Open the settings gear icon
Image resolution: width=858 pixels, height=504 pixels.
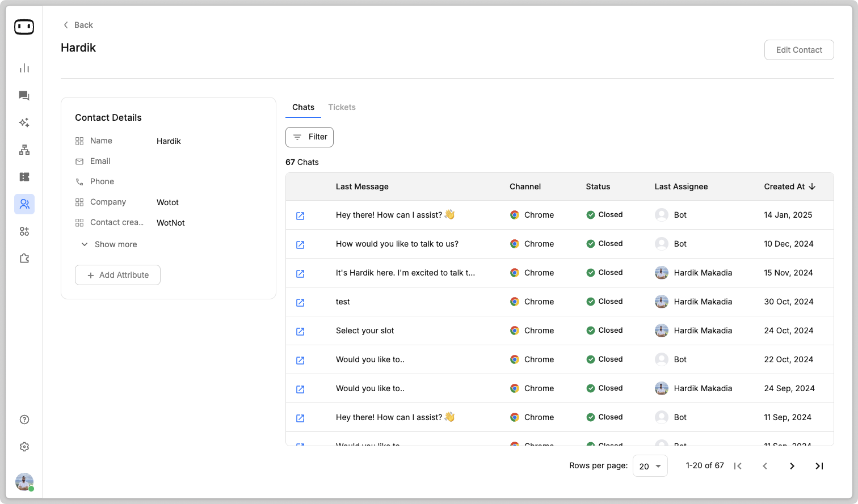pos(24,447)
